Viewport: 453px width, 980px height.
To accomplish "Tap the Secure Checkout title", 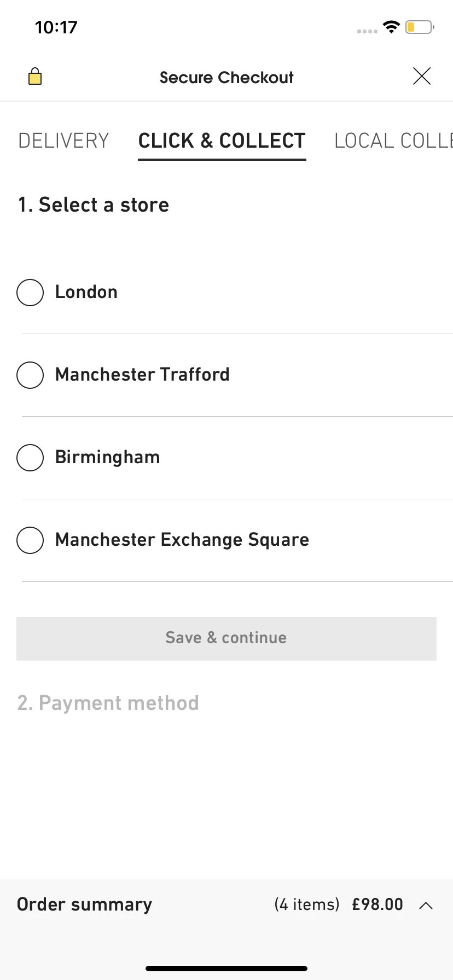I will [x=226, y=78].
